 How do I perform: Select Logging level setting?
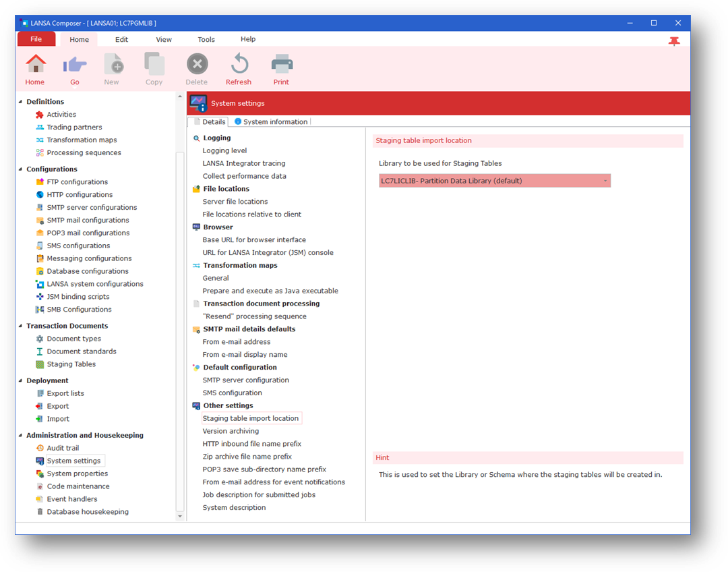[224, 150]
